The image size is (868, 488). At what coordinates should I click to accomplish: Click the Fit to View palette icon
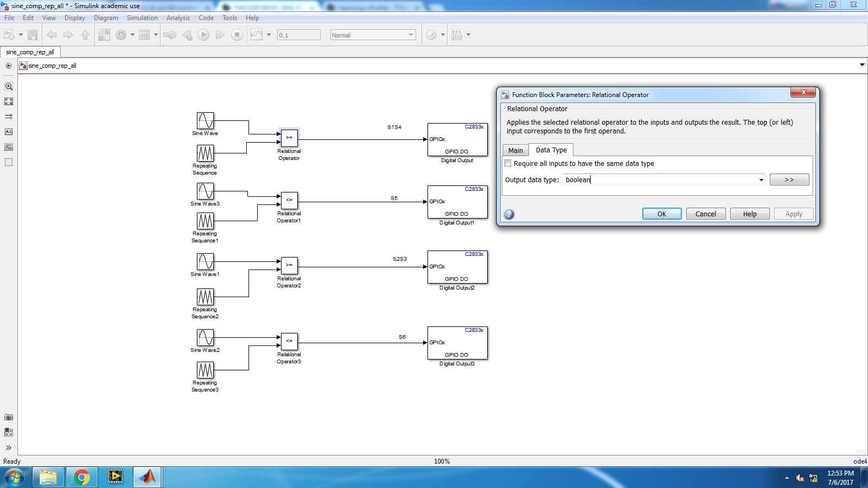[x=9, y=101]
